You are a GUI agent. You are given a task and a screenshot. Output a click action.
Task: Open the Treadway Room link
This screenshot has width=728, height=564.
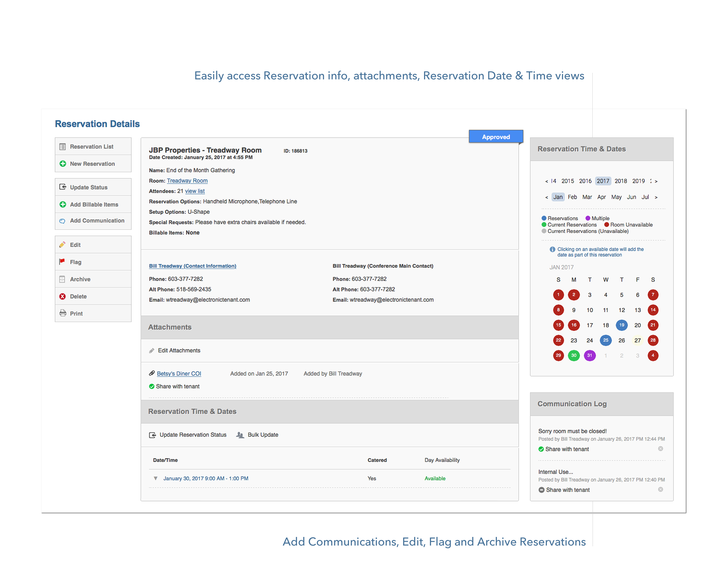pyautogui.click(x=187, y=181)
